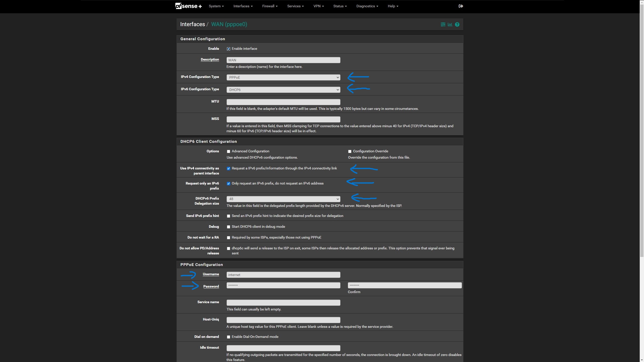Expand DHCPv6 Prefix Delegation size dropdown

[283, 199]
